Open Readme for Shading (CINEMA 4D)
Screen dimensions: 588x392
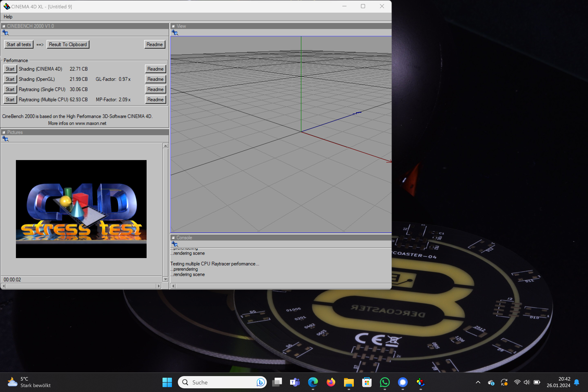tap(156, 69)
